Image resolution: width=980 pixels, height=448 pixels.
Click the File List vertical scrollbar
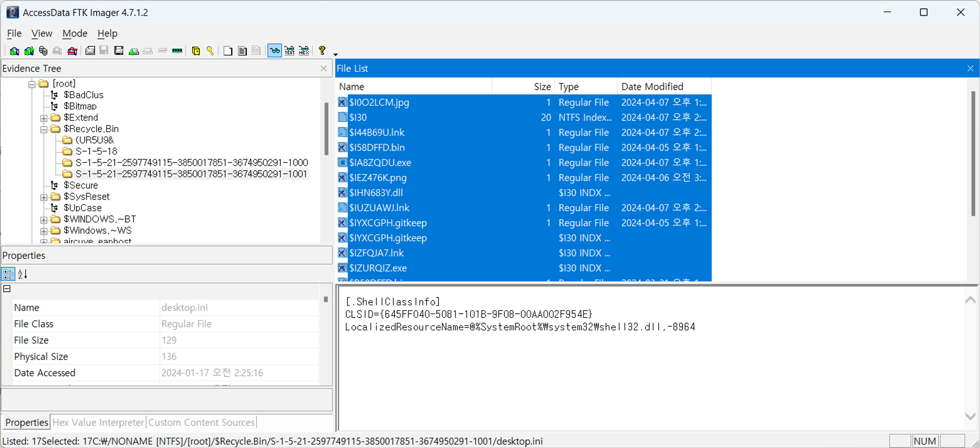coord(973,154)
